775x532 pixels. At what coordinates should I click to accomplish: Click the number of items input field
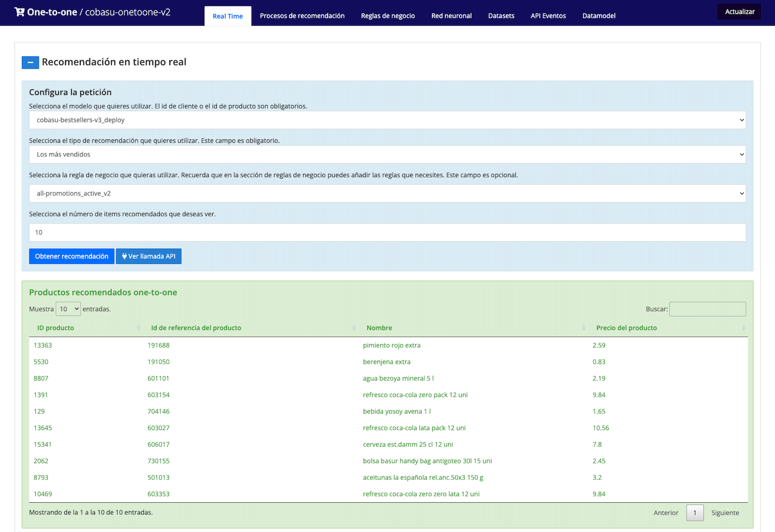pyautogui.click(x=387, y=233)
